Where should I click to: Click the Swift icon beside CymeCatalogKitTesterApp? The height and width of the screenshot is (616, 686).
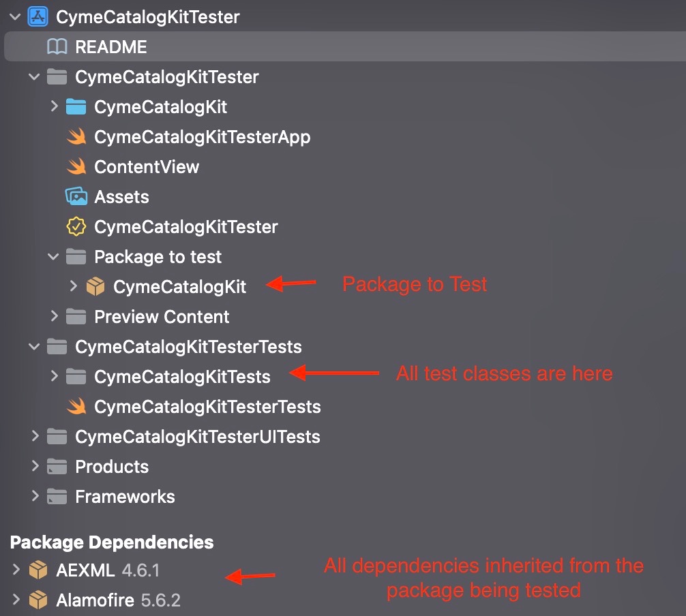(x=76, y=137)
